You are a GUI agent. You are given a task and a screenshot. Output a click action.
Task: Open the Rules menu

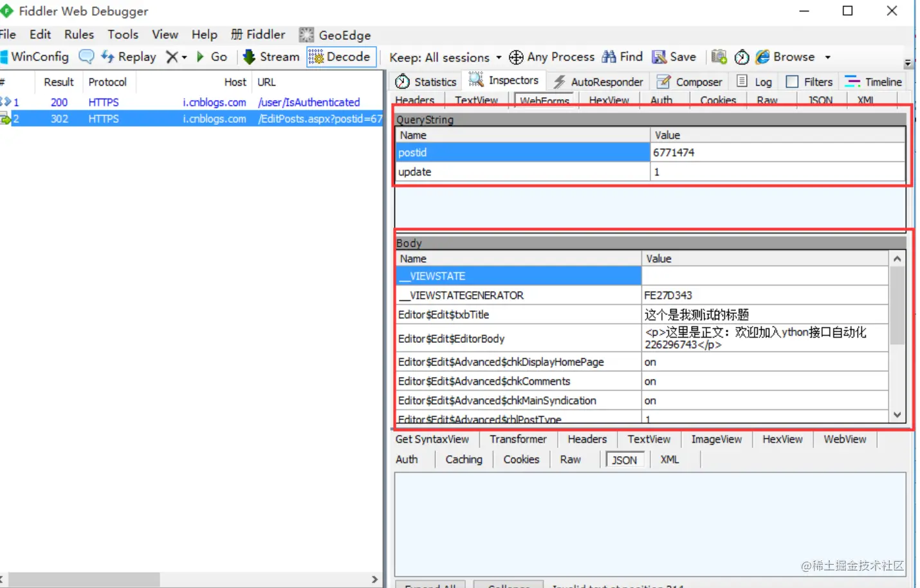[79, 34]
